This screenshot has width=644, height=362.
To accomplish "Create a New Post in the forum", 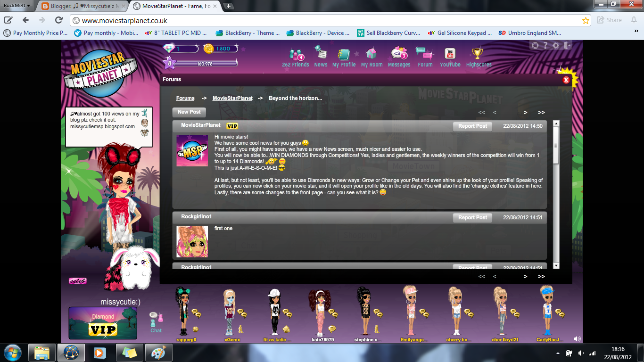I will pos(189,112).
